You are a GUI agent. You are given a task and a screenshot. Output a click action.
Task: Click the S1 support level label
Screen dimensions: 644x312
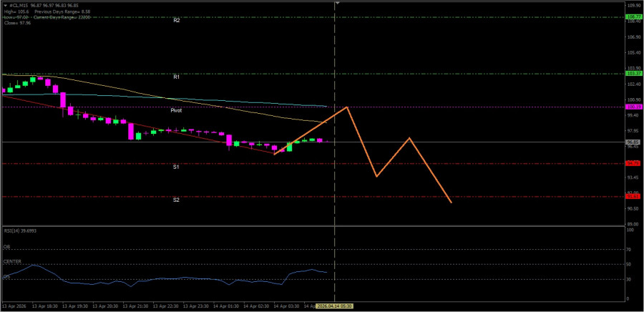176,167
